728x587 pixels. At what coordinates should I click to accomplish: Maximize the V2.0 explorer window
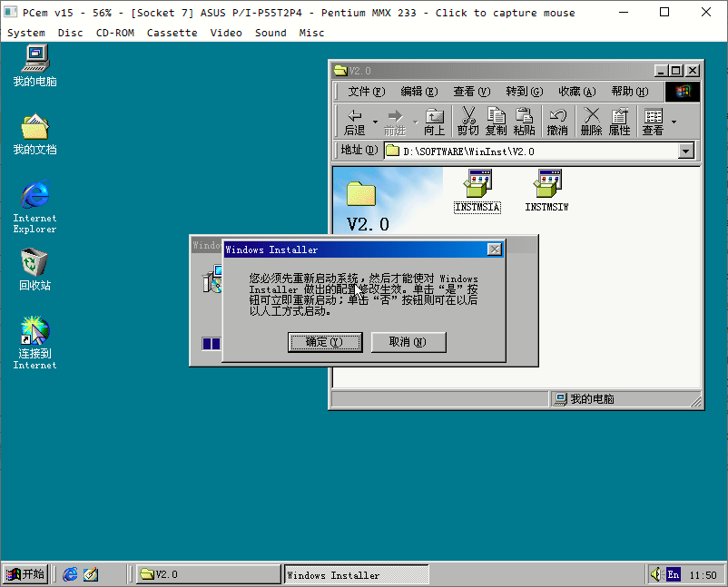click(676, 71)
